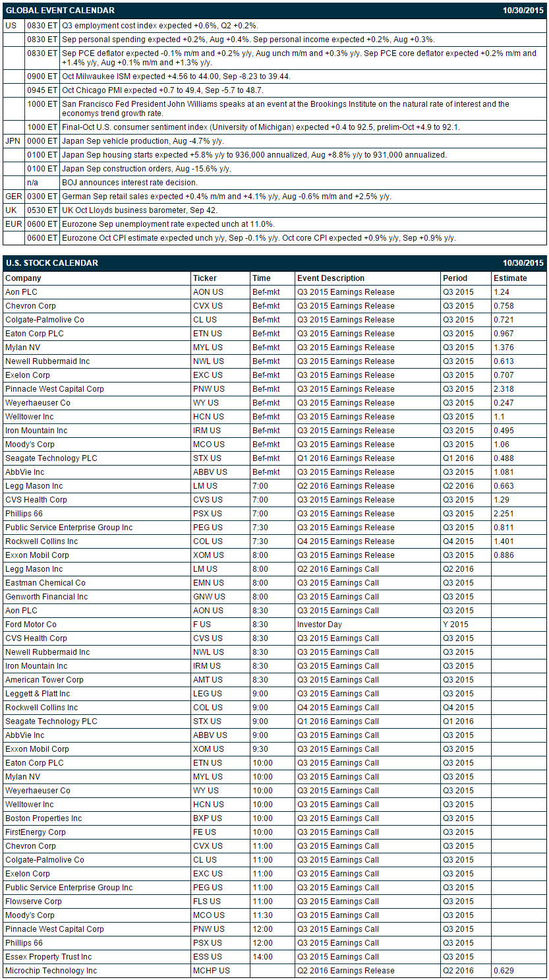Click the Pinnacle West estimate 2.318

click(x=504, y=389)
